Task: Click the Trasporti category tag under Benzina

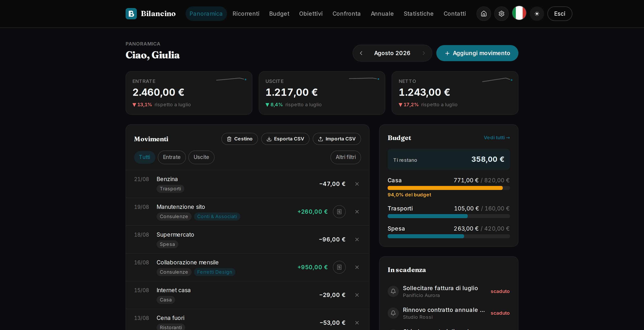Action: tap(170, 189)
